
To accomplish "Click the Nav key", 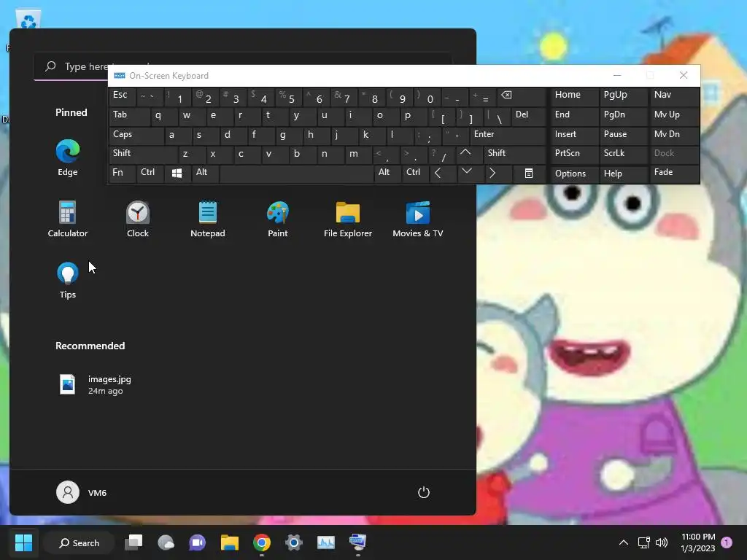I will coord(673,97).
